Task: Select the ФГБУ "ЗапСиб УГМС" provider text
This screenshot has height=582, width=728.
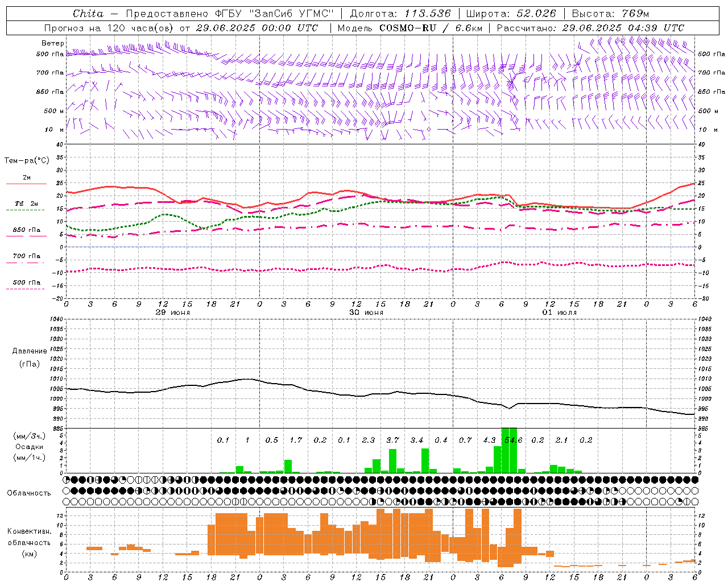Action: (x=275, y=14)
